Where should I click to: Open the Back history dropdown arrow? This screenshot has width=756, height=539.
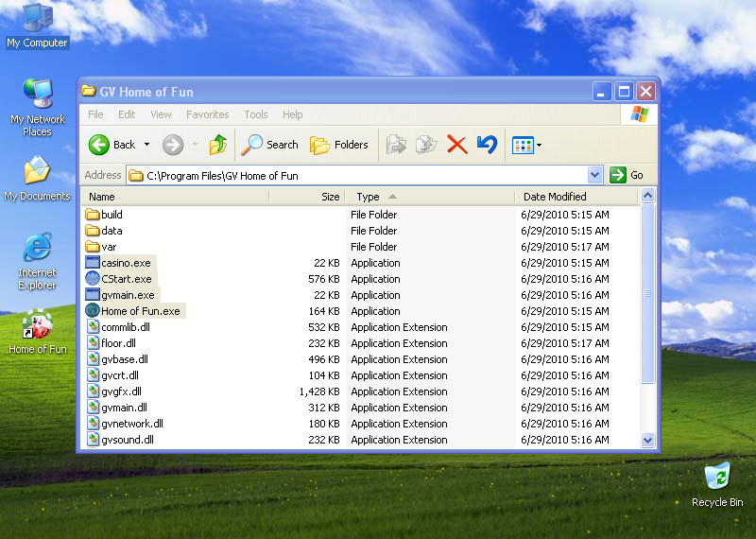click(x=147, y=145)
